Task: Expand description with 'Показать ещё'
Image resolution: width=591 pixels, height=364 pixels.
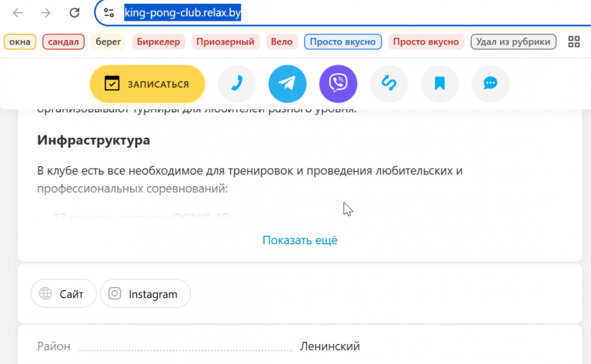Action: click(x=300, y=240)
